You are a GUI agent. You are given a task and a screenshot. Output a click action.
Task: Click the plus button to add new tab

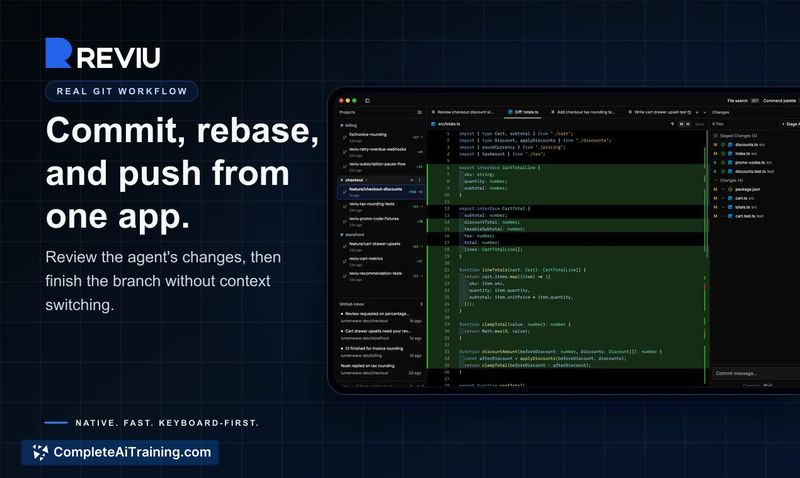[697, 112]
